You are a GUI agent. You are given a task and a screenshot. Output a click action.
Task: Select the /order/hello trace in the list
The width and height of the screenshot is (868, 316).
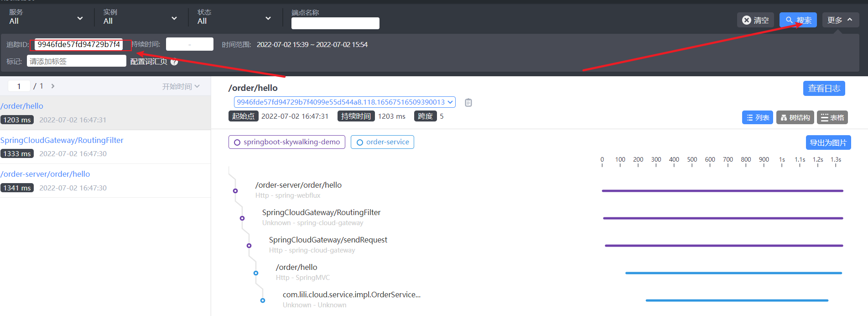[105, 113]
